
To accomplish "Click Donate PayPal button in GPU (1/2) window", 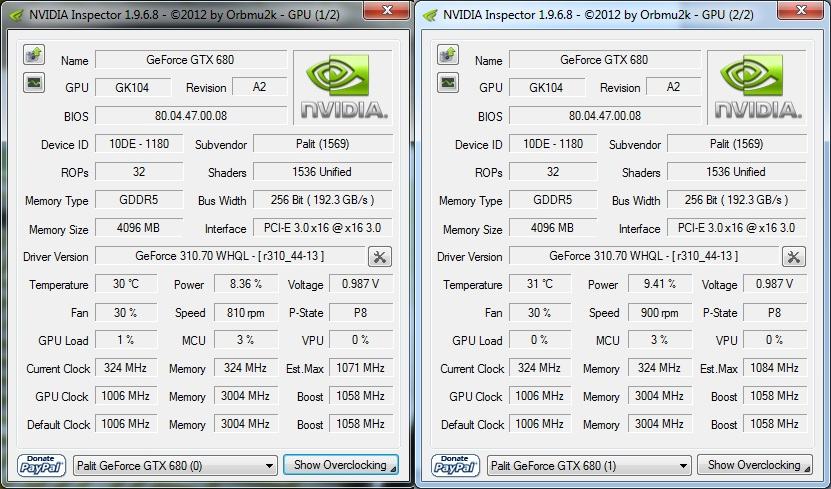I will [41, 466].
